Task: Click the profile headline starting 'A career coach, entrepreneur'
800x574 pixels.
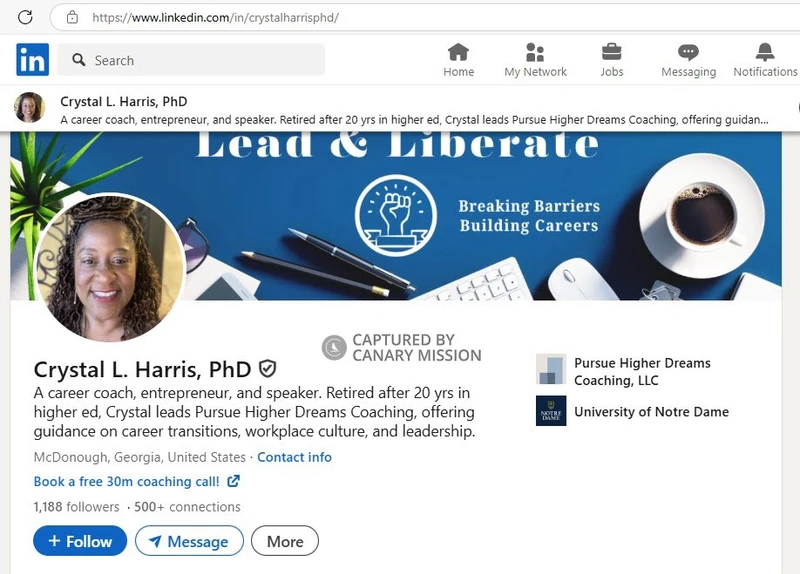Action: coord(255,412)
